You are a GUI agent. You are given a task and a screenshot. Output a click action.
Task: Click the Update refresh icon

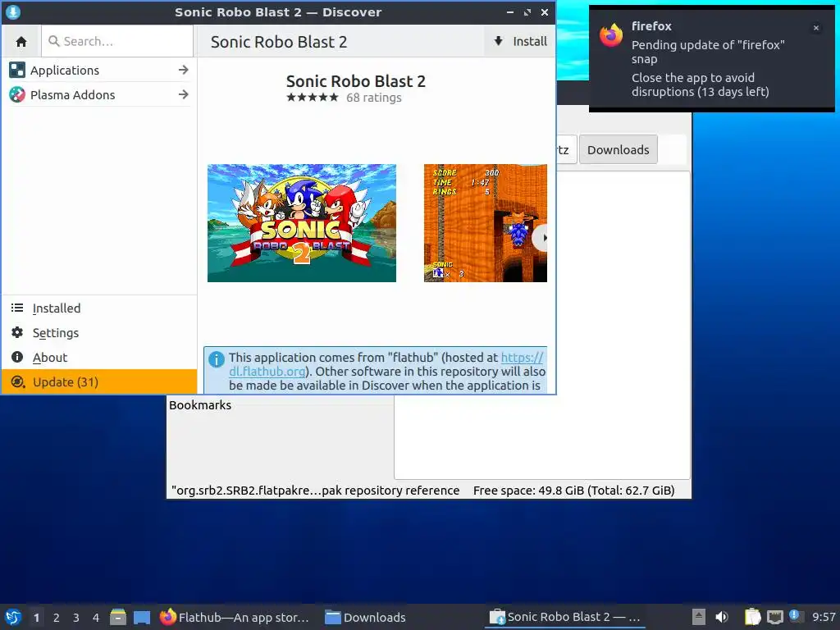(x=17, y=382)
